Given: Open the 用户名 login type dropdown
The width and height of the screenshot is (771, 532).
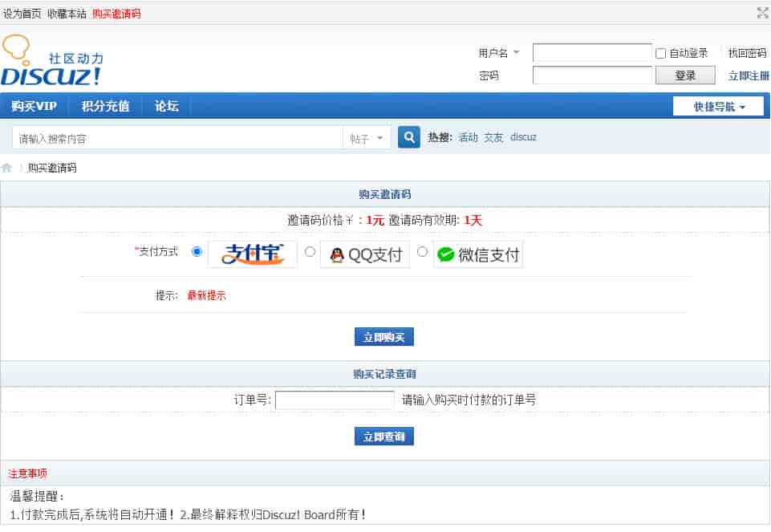Looking at the screenshot, I should (499, 53).
